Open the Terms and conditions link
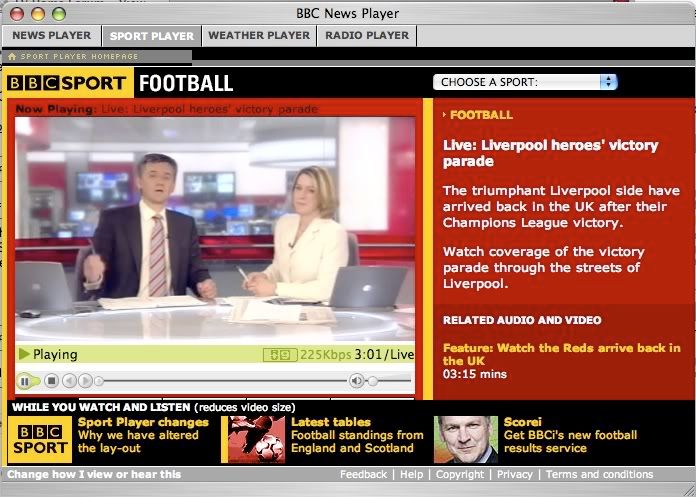The width and height of the screenshot is (696, 497). [599, 474]
